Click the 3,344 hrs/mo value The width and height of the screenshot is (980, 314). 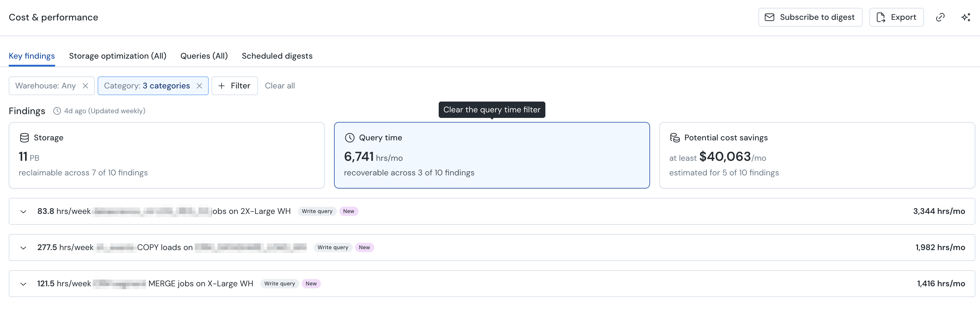(939, 211)
